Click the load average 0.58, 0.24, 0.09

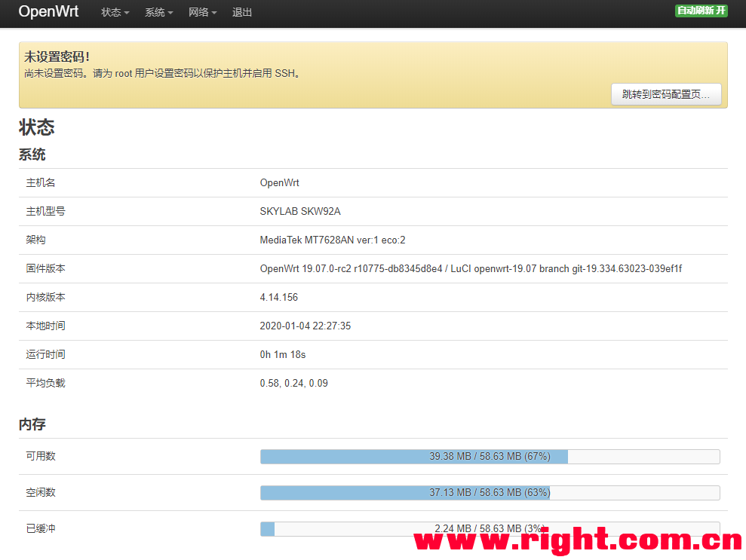click(x=294, y=384)
